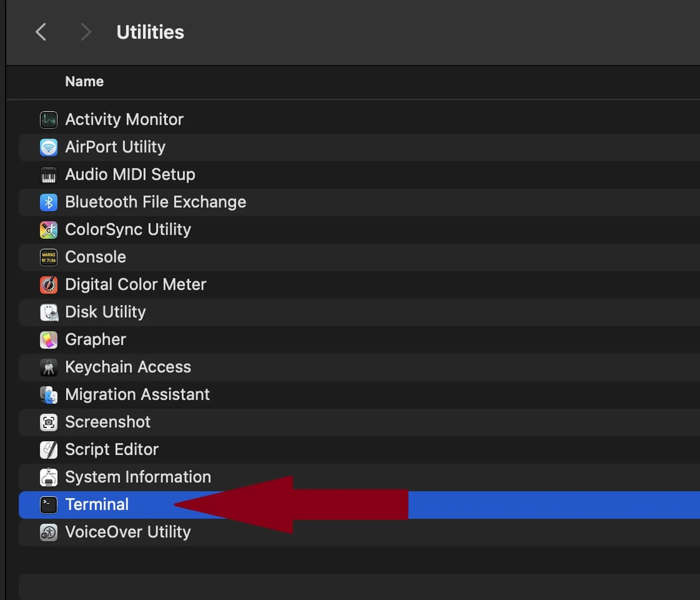Image resolution: width=700 pixels, height=600 pixels.
Task: Click the Migration Assistant icon
Action: click(49, 395)
